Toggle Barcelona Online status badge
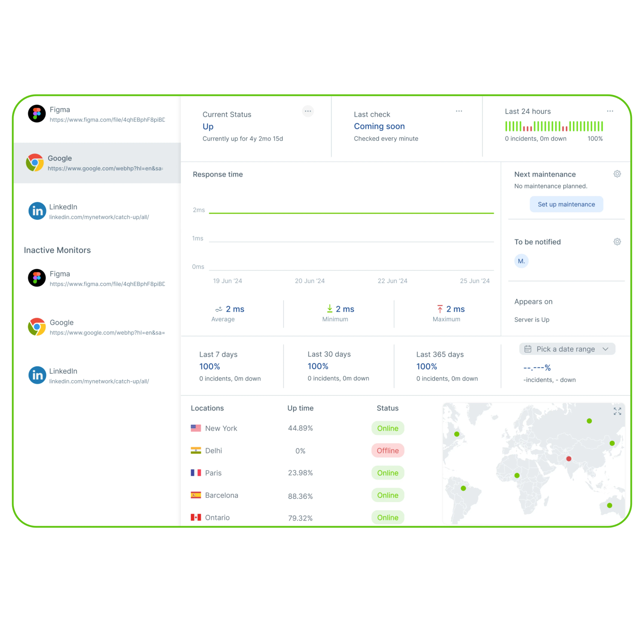Screen dimensions: 644x644 388,495
